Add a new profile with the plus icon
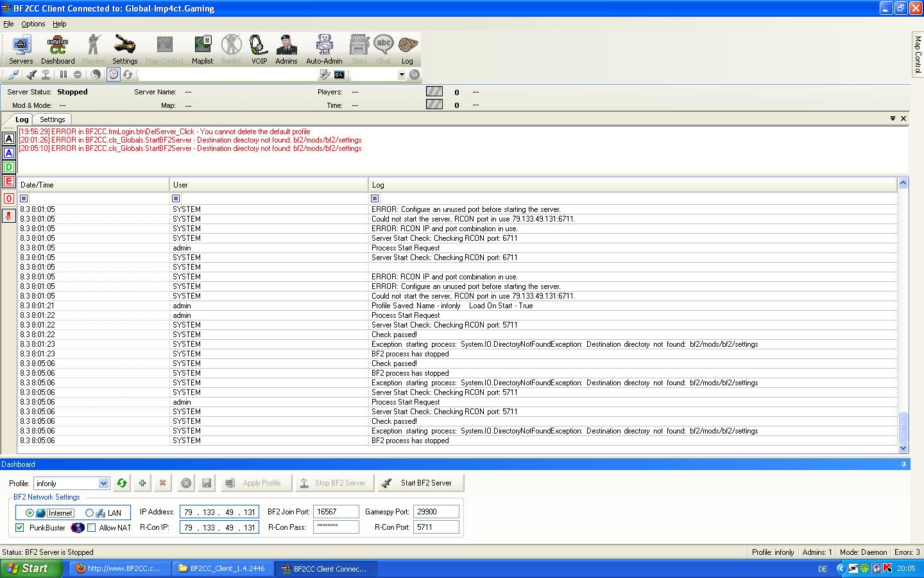This screenshot has width=924, height=578. (142, 483)
